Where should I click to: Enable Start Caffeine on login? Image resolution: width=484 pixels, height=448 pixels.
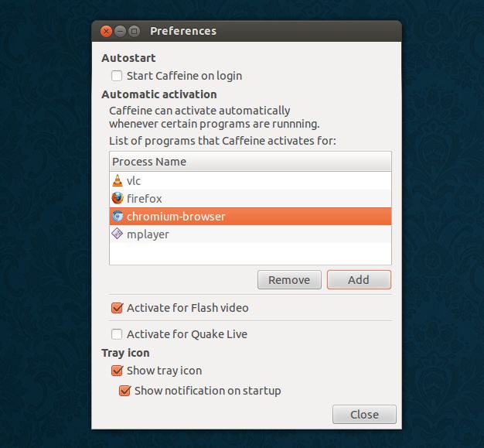[117, 76]
